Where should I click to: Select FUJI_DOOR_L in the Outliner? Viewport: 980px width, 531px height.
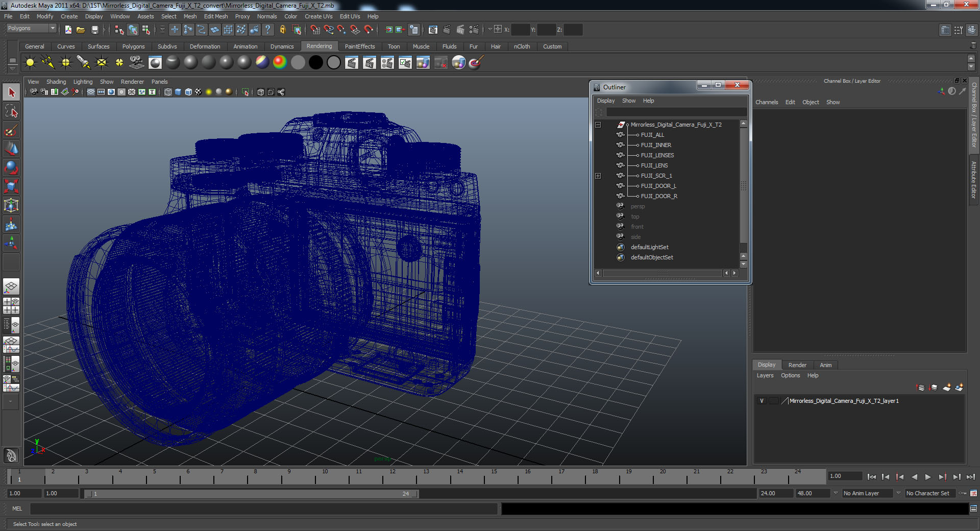(658, 186)
